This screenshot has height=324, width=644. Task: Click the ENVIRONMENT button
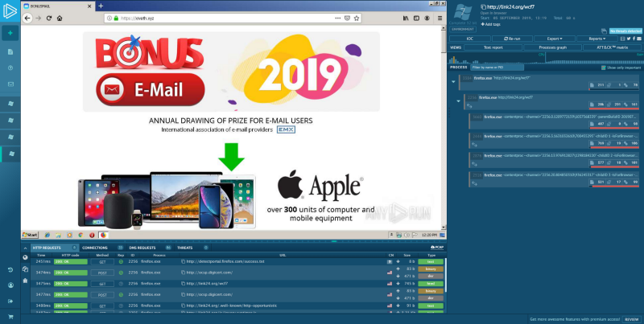[462, 29]
